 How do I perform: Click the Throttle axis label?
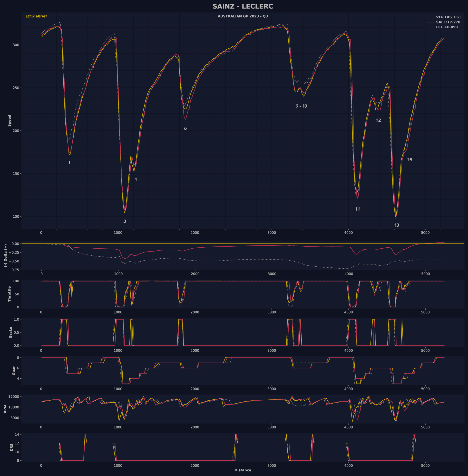pyautogui.click(x=10, y=294)
